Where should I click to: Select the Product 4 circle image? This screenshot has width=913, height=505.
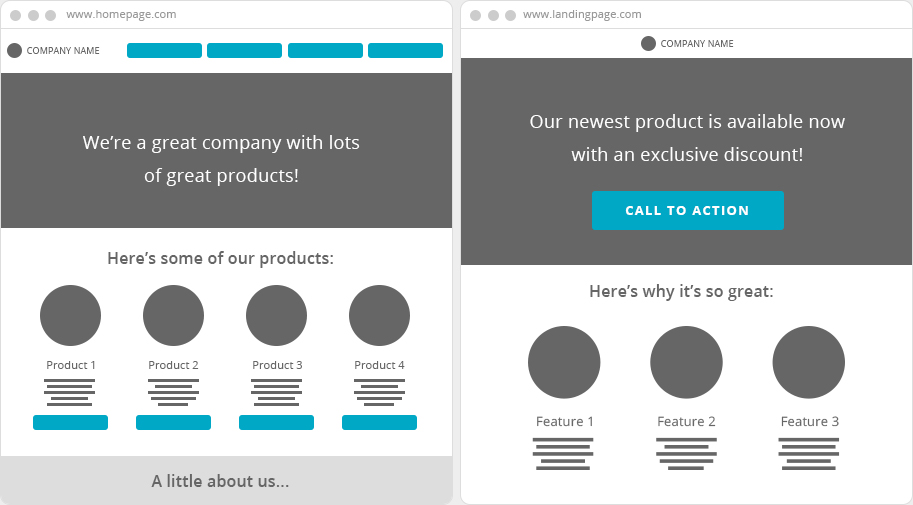click(379, 316)
